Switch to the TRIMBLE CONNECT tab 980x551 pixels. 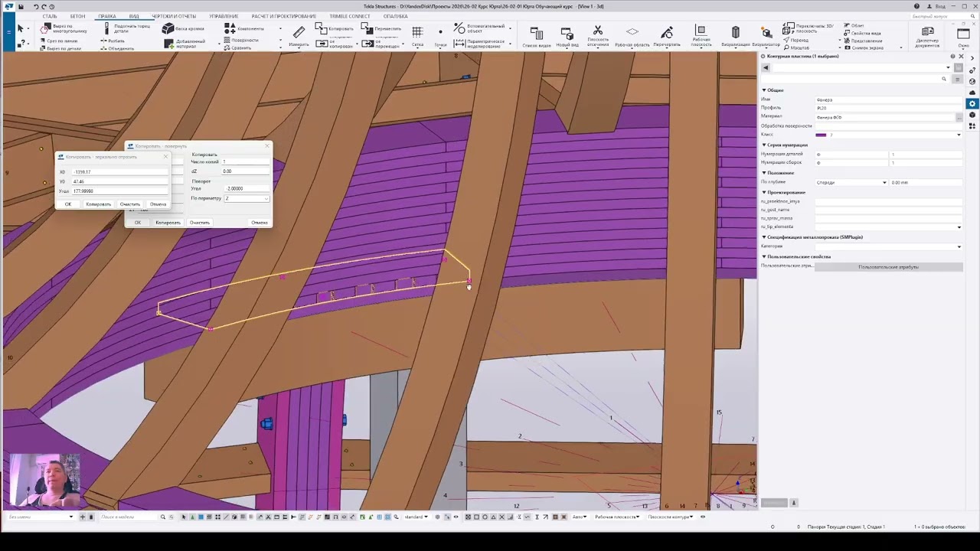349,16
